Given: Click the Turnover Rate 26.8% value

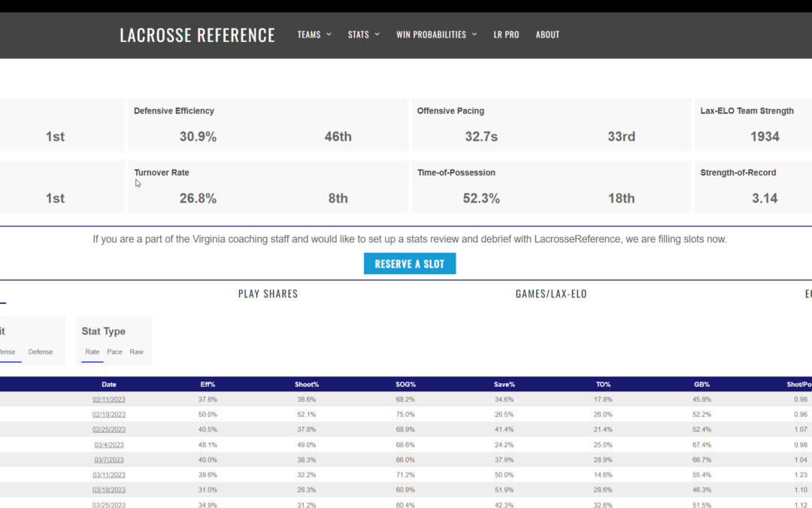Looking at the screenshot, I should click(x=198, y=198).
